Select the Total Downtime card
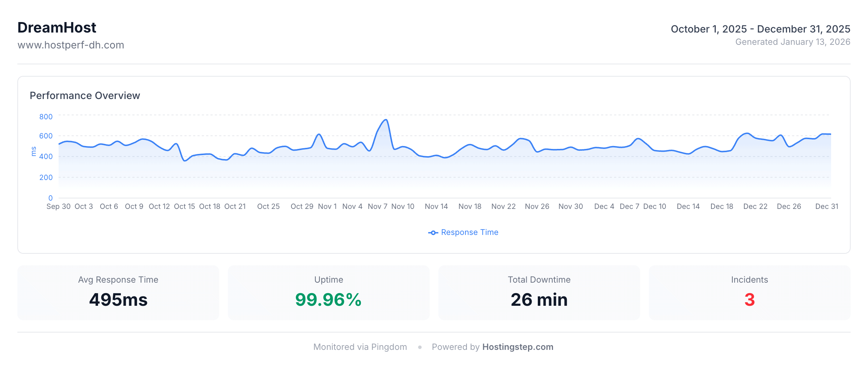The image size is (868, 373). [539, 292]
